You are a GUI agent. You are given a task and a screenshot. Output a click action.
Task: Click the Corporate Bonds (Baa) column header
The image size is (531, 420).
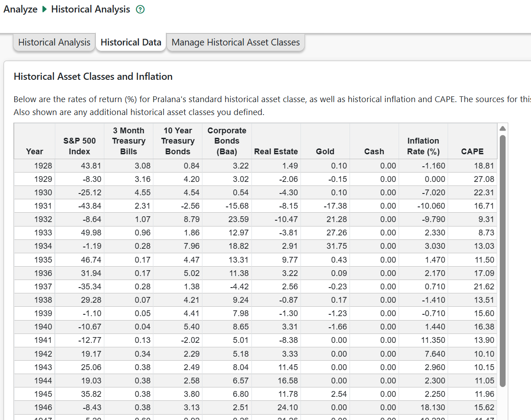pos(226,141)
